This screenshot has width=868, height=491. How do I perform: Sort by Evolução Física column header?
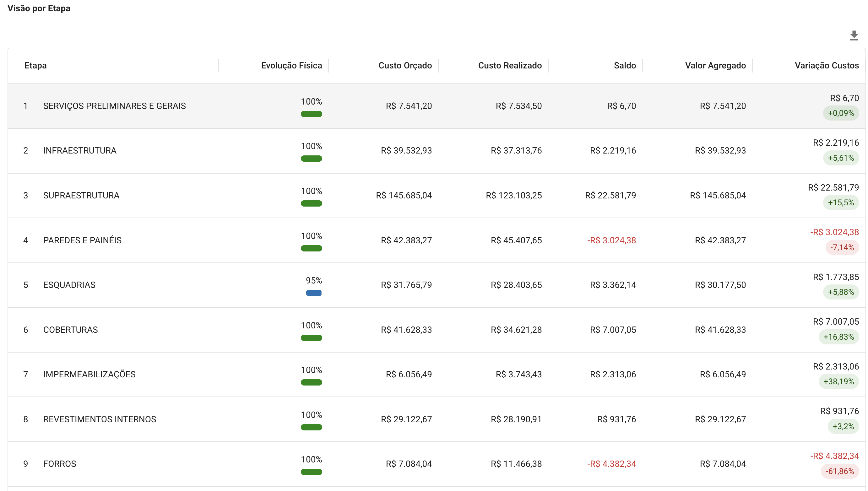(291, 65)
